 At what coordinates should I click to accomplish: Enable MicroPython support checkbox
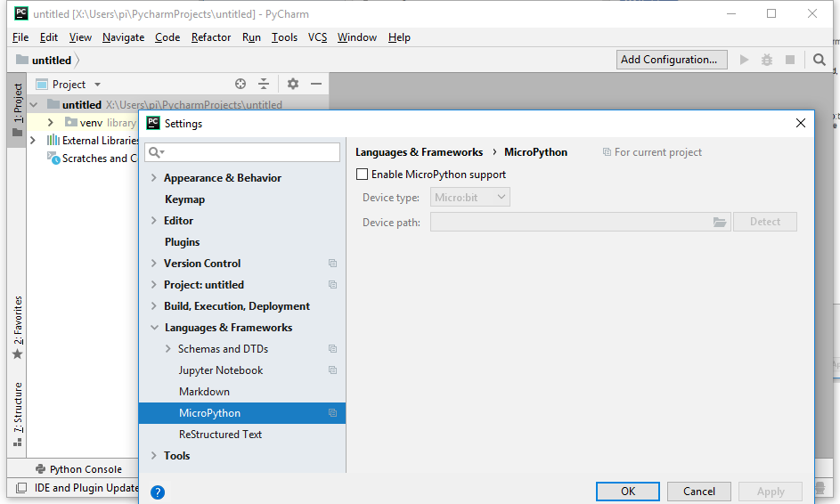tap(362, 175)
